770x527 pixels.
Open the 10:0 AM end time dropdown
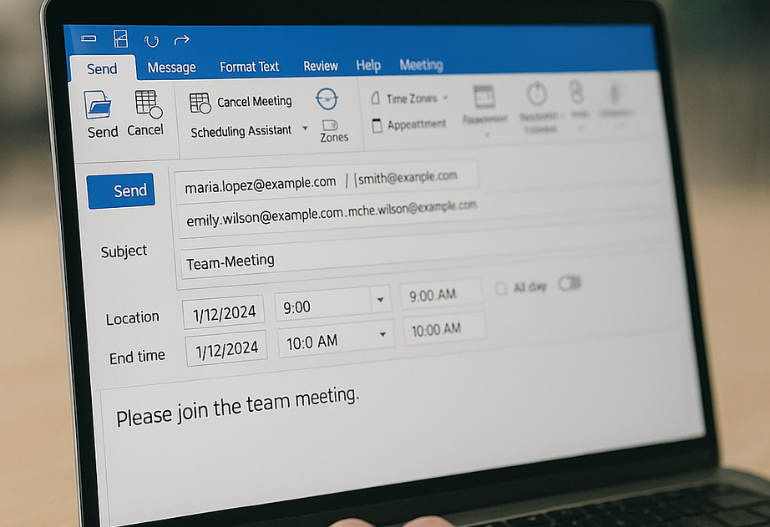(x=383, y=337)
